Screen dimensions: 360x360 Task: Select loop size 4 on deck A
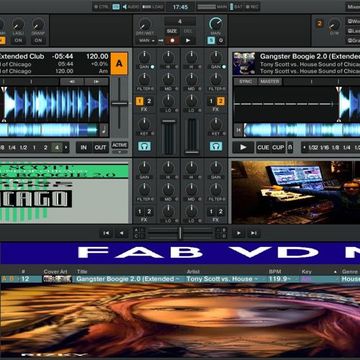[x=56, y=147]
